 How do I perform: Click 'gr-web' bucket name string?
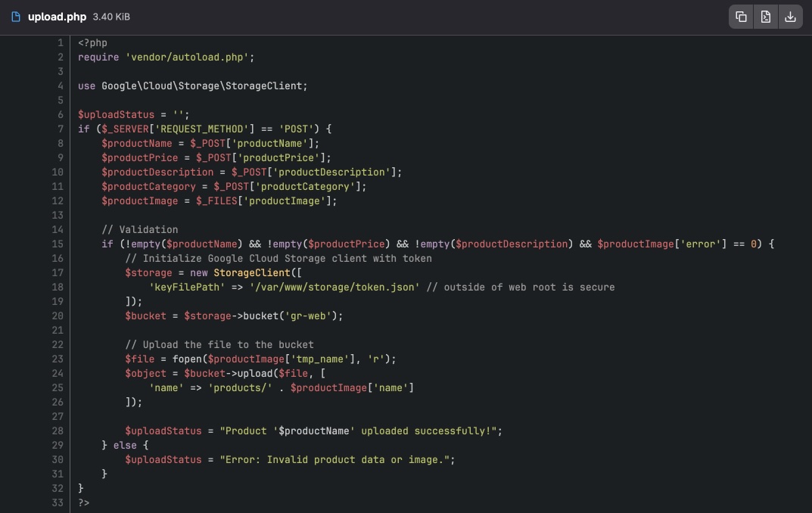click(x=308, y=316)
